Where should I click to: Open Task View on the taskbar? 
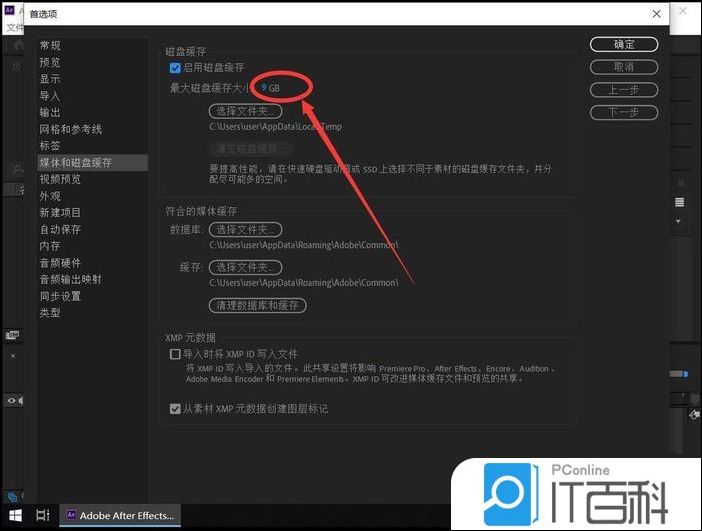tap(43, 515)
